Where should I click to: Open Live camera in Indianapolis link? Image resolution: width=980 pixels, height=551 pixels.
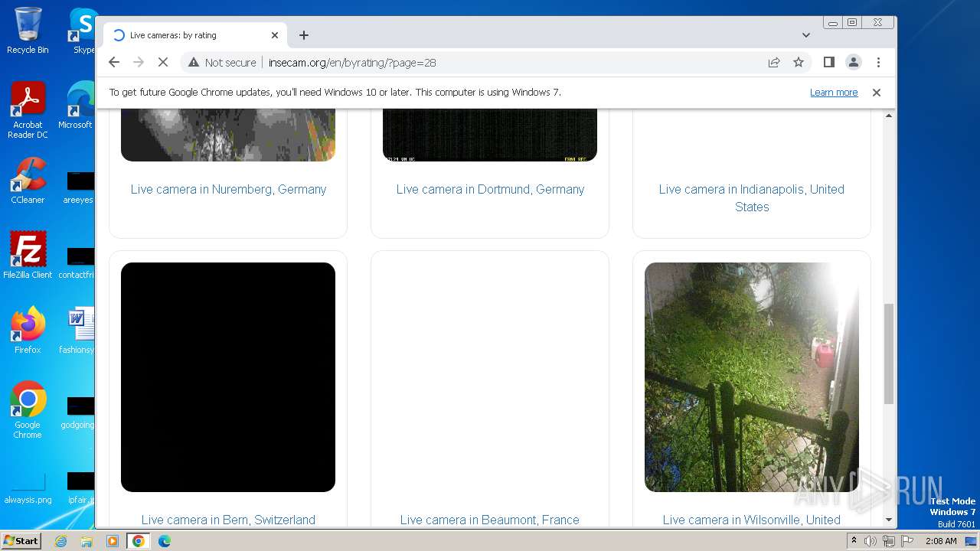752,197
